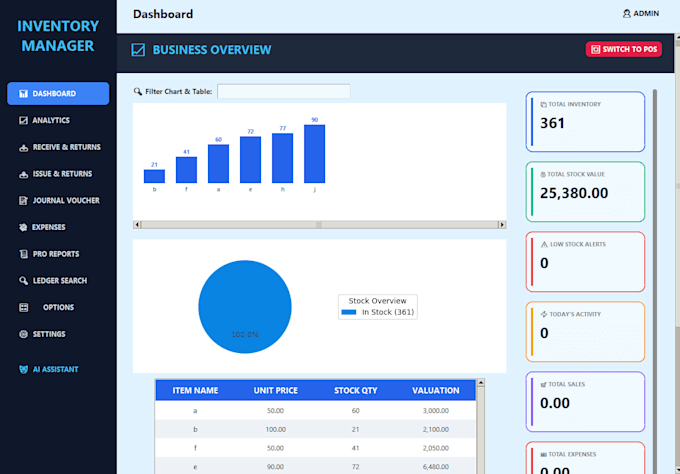Screen dimensions: 680x474
Task: Click the Total Sales value 0.00
Action: tap(555, 403)
